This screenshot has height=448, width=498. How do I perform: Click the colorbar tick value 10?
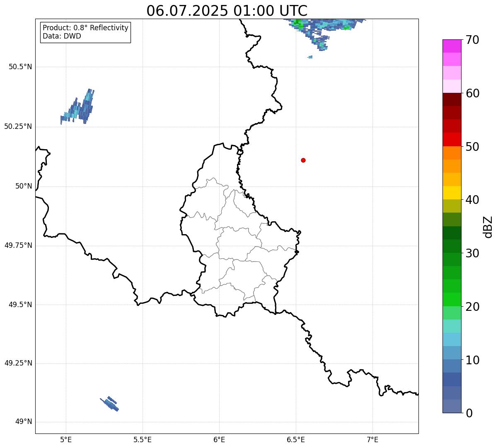click(473, 360)
